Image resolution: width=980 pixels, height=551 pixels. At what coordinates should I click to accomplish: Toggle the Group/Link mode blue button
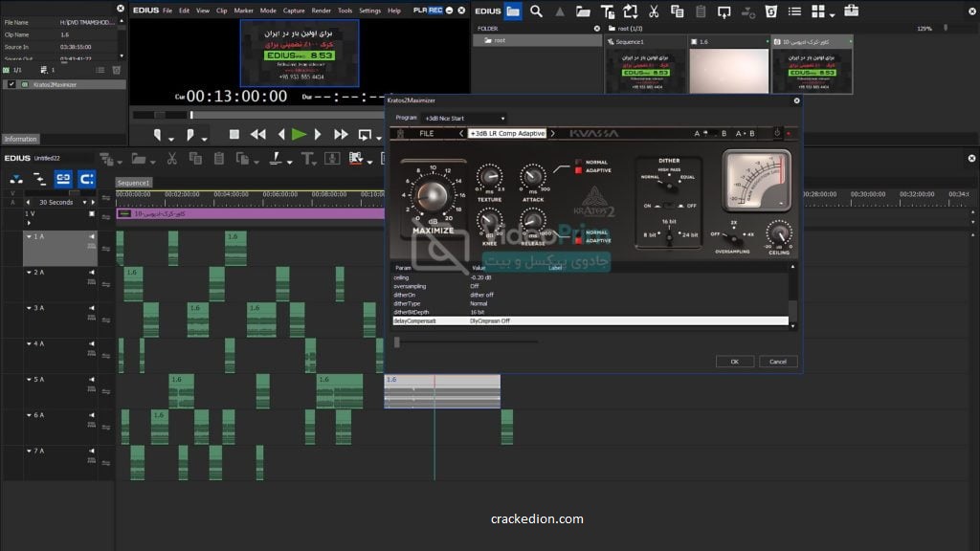click(x=63, y=179)
